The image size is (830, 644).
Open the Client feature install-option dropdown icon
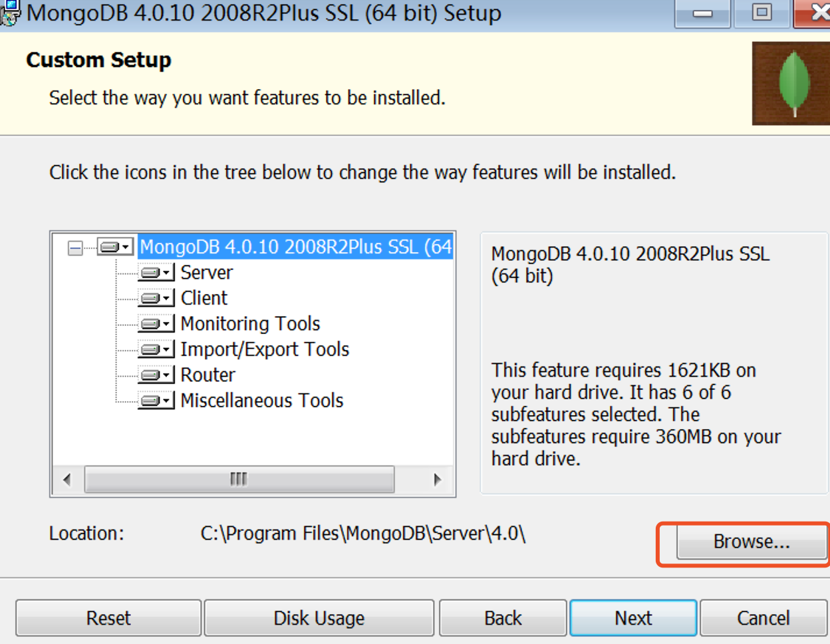coord(156,298)
